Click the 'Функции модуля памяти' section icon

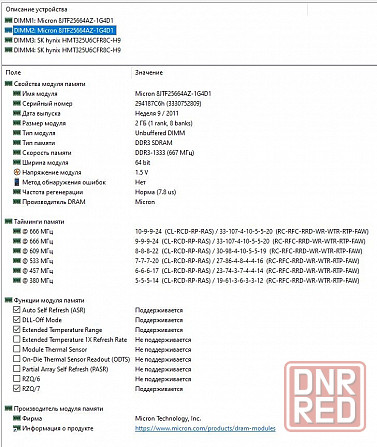coord(9,300)
